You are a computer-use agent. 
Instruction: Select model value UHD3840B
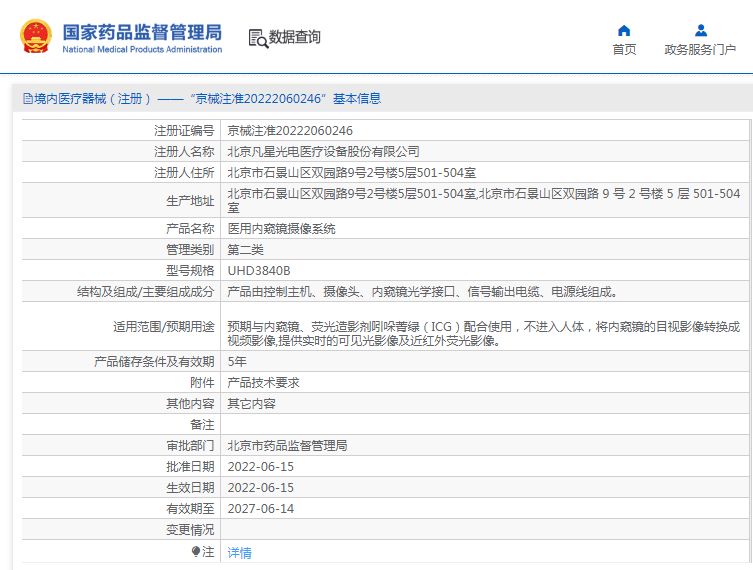(259, 271)
